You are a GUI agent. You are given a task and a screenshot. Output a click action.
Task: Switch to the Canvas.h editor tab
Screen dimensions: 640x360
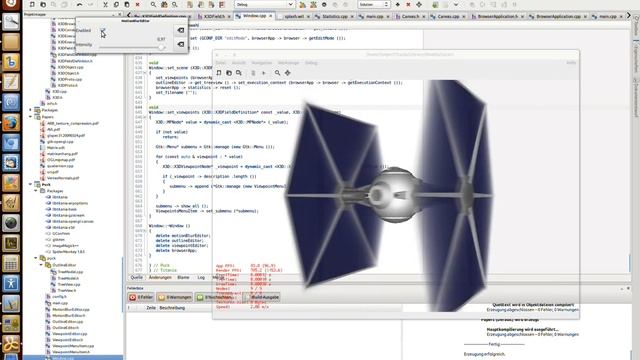click(410, 16)
